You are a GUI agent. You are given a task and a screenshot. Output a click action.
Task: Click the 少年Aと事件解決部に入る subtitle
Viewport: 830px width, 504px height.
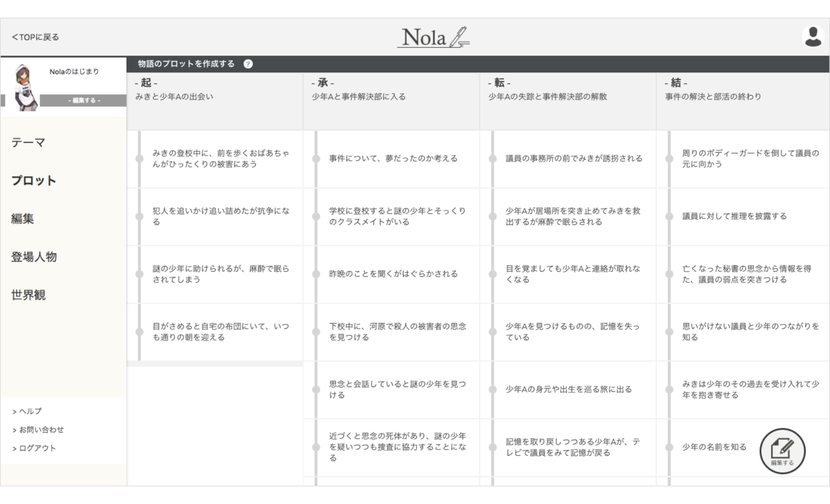(358, 96)
